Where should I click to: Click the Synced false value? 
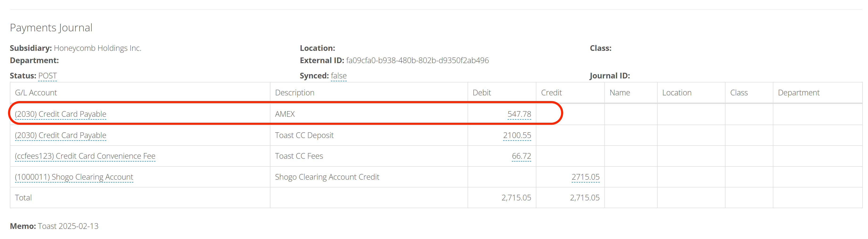(x=338, y=76)
